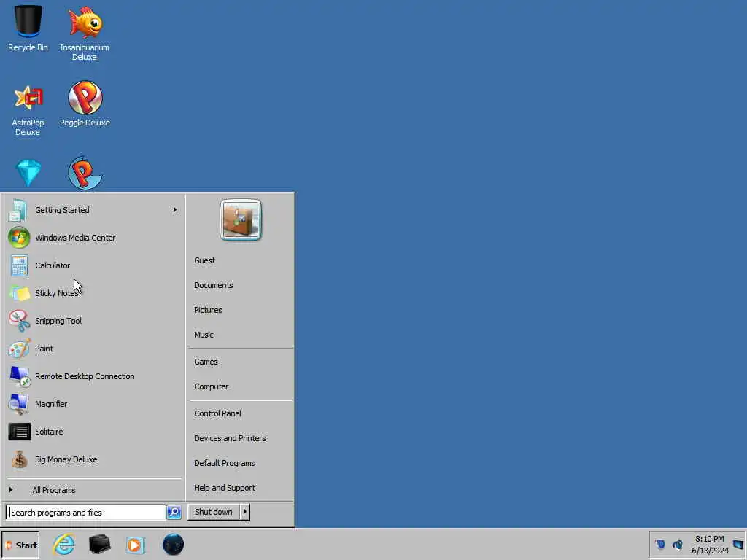Click the user account picture in Start menu
747x560 pixels.
pyautogui.click(x=241, y=220)
